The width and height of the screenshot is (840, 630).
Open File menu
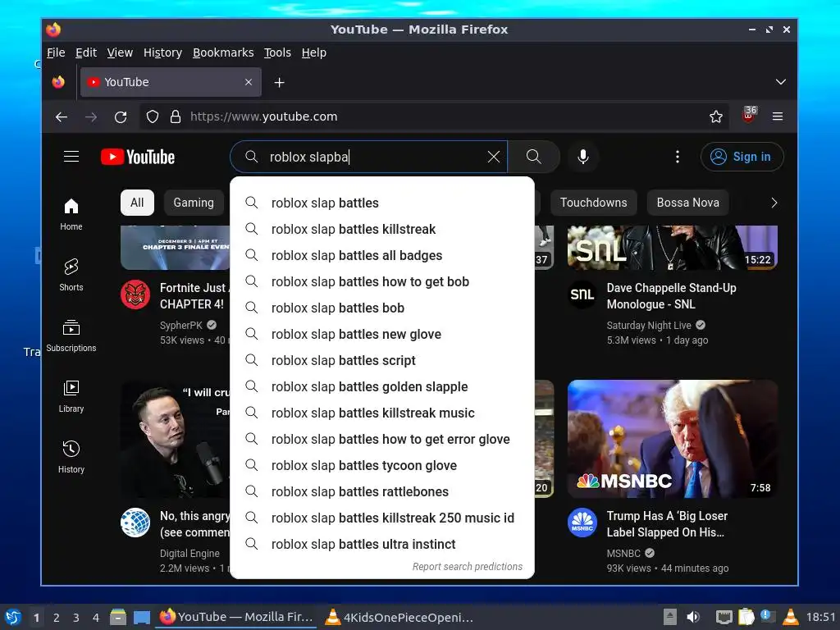pos(56,52)
